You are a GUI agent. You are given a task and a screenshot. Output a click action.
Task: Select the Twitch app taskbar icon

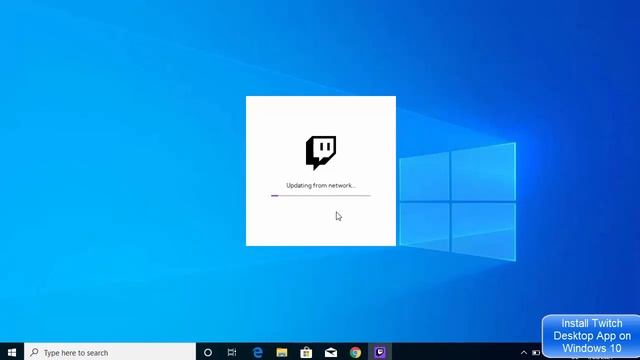tap(380, 352)
